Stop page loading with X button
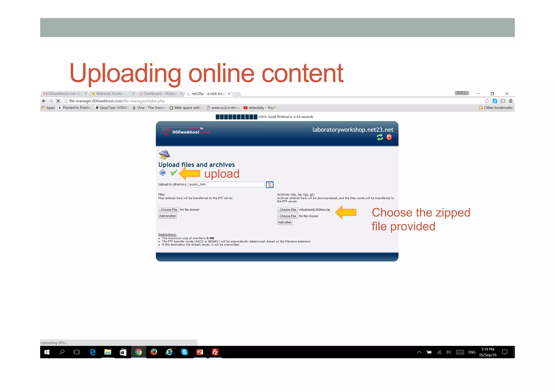Image resolution: width=555 pixels, height=392 pixels. coord(58,101)
